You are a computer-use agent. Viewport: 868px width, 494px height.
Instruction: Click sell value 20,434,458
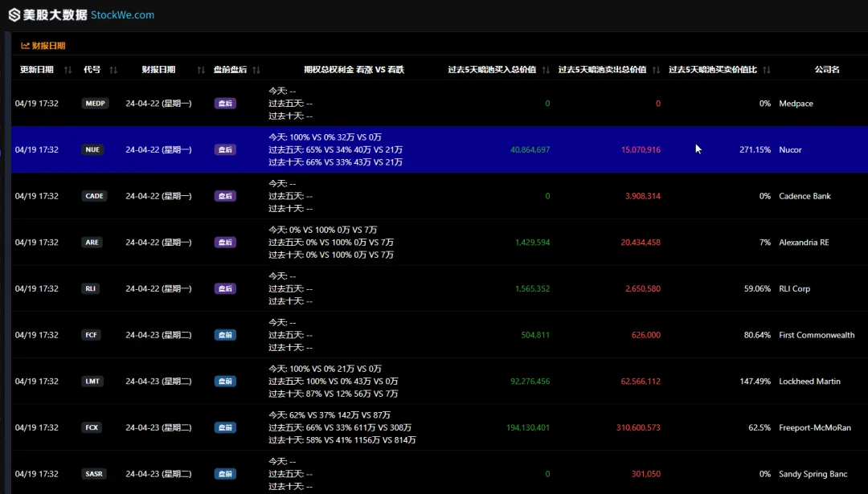point(641,243)
